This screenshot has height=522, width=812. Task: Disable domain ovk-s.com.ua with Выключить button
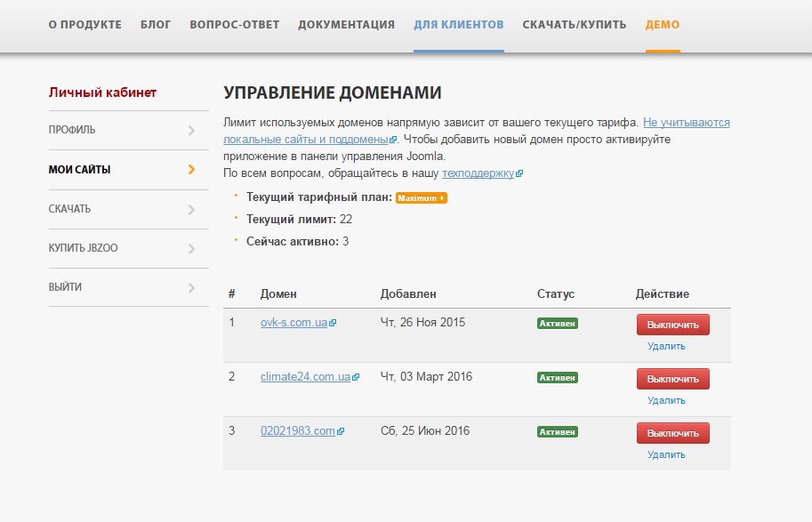[672, 325]
